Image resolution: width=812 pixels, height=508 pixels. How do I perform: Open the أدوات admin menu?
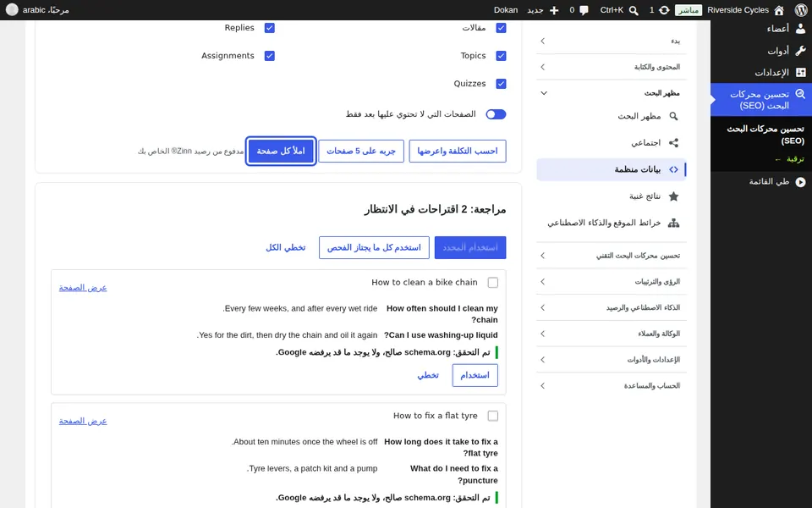click(761, 50)
